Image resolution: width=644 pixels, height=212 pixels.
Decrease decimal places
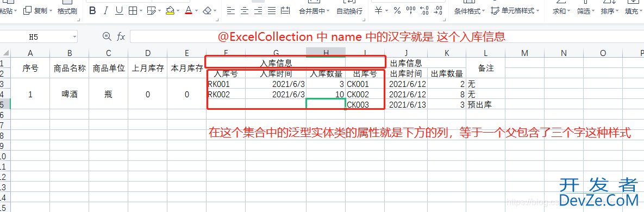[x=438, y=11]
